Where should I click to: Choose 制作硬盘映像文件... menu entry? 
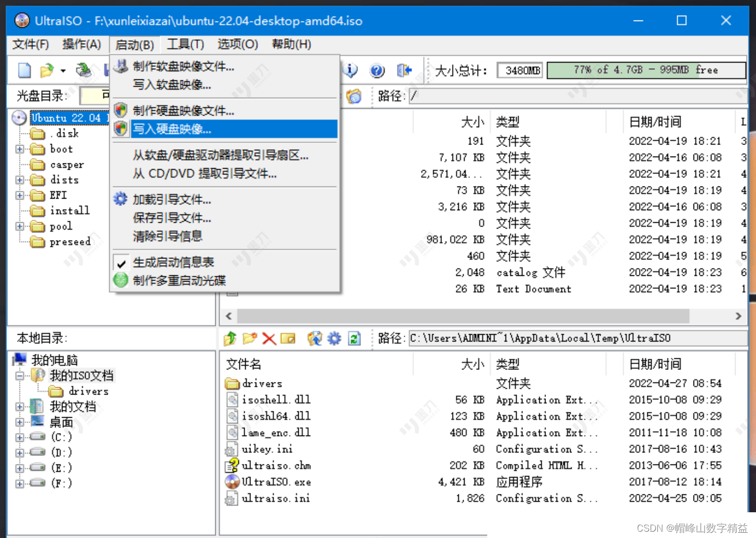tap(225, 110)
